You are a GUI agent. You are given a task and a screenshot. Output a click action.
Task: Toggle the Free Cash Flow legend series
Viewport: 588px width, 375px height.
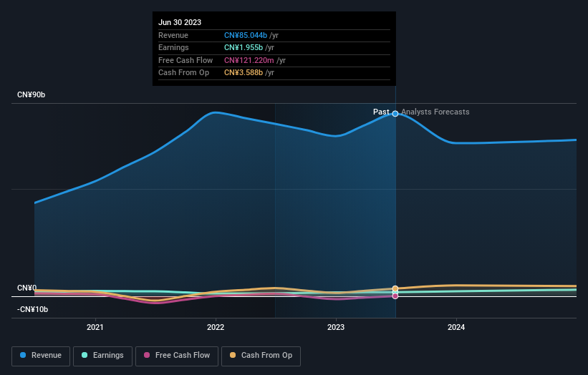(177, 356)
